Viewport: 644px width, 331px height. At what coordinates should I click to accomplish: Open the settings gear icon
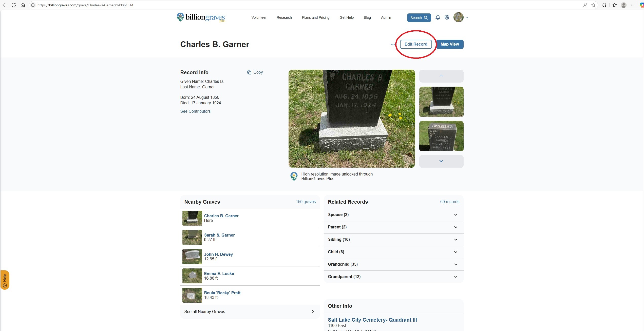(447, 17)
